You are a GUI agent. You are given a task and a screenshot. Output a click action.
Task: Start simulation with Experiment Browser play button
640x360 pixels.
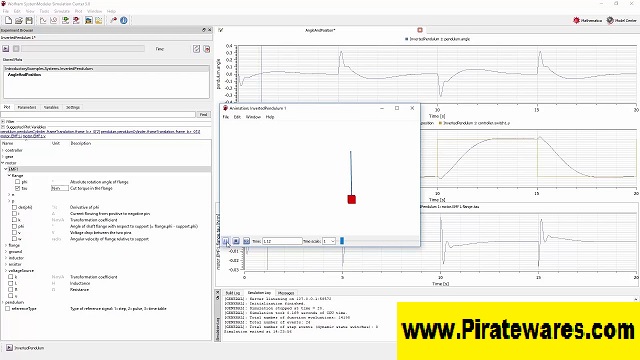6,49
